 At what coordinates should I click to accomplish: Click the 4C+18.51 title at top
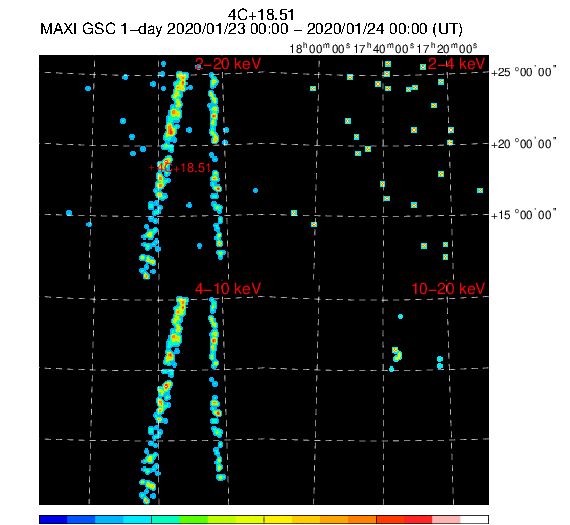pos(261,15)
